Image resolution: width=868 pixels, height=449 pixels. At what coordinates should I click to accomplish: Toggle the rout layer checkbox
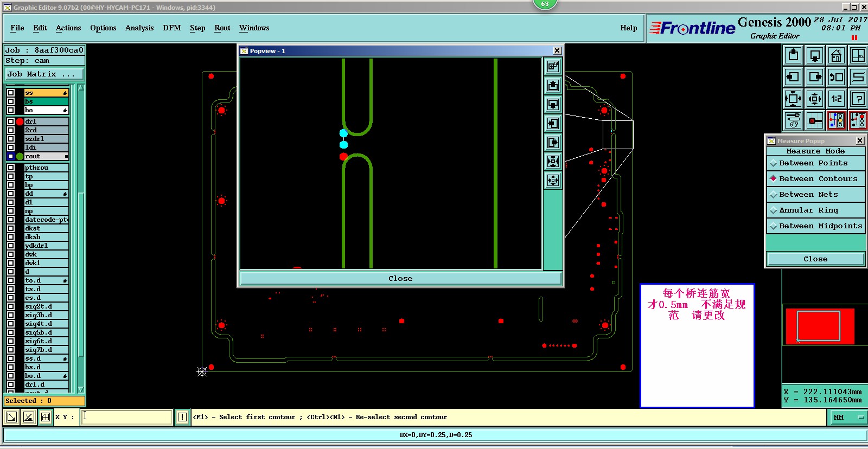click(11, 156)
